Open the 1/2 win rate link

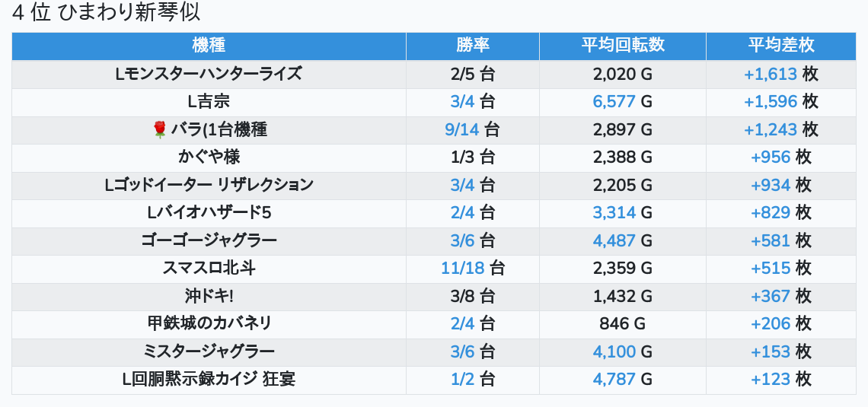pyautogui.click(x=462, y=379)
